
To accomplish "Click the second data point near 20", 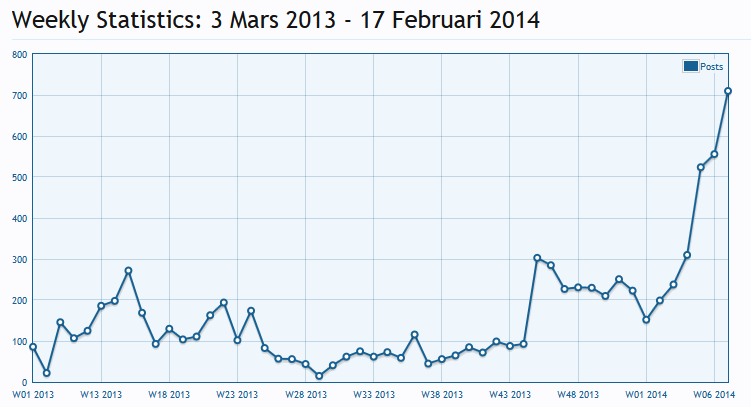I will [x=46, y=373].
